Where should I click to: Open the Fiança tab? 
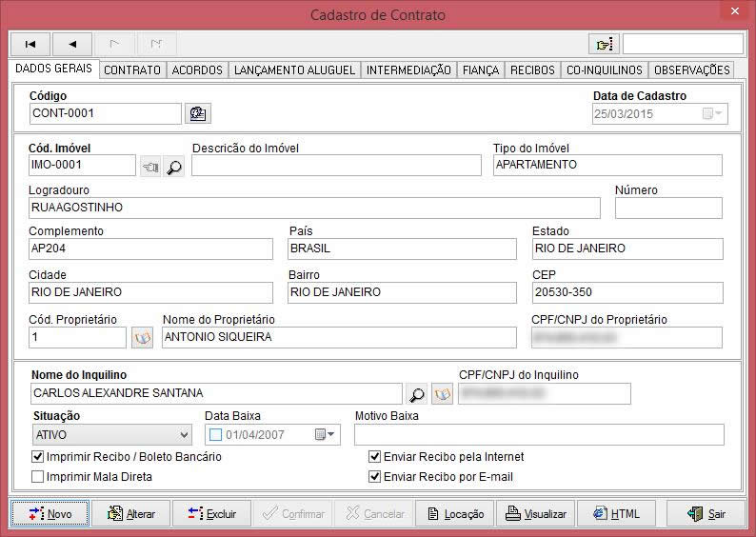click(x=481, y=70)
